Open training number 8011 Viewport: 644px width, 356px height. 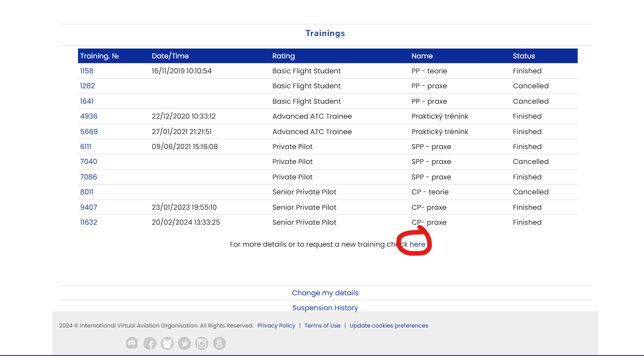point(86,192)
